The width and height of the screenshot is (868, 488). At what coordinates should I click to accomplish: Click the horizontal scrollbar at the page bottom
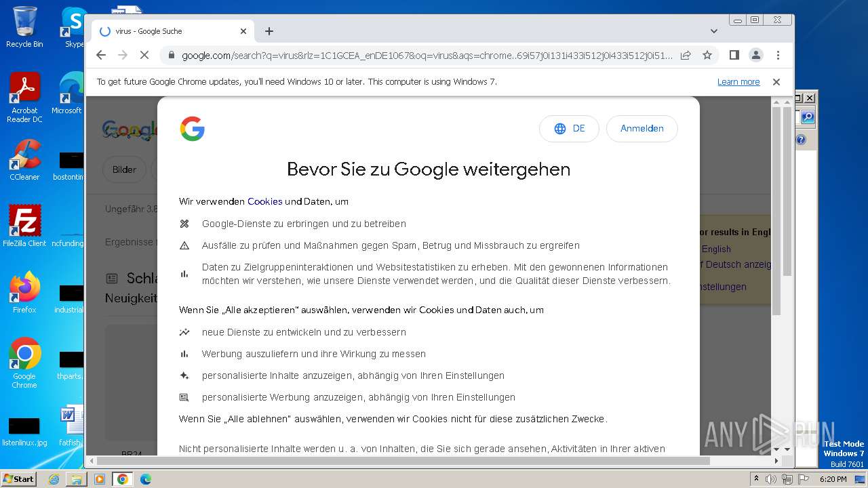tap(403, 461)
